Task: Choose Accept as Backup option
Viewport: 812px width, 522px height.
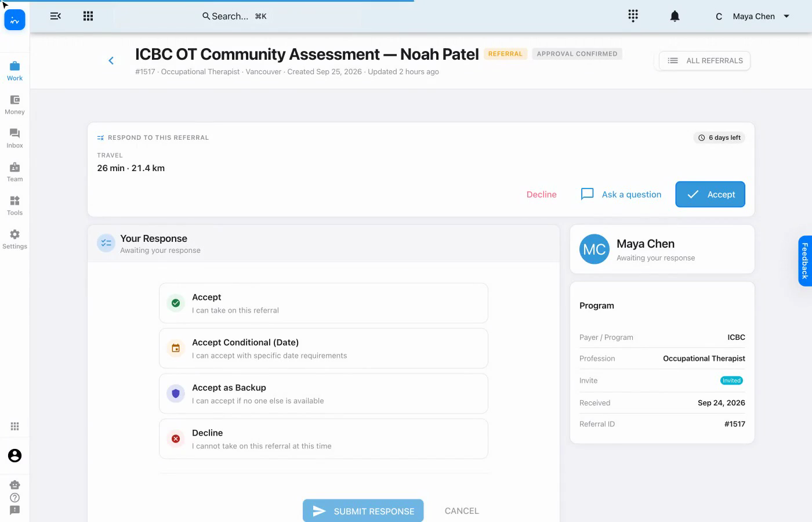Action: pyautogui.click(x=324, y=394)
